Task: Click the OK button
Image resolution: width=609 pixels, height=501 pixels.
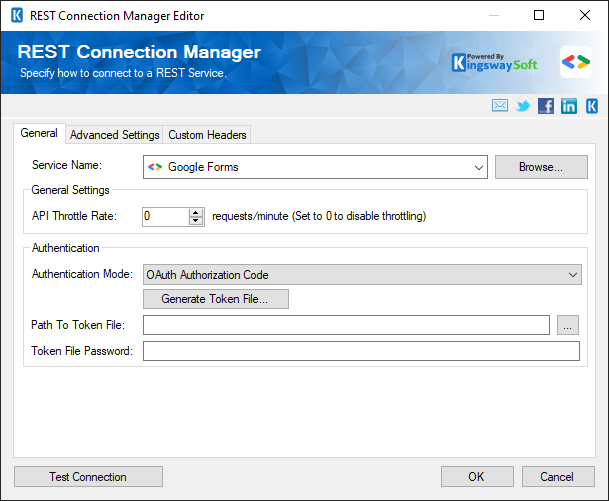Action: 477,477
